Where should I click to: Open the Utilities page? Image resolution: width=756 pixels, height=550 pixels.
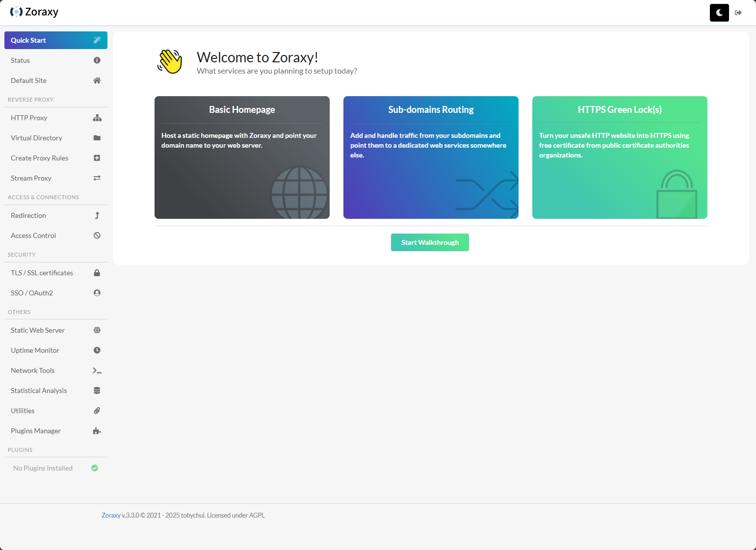(56, 411)
